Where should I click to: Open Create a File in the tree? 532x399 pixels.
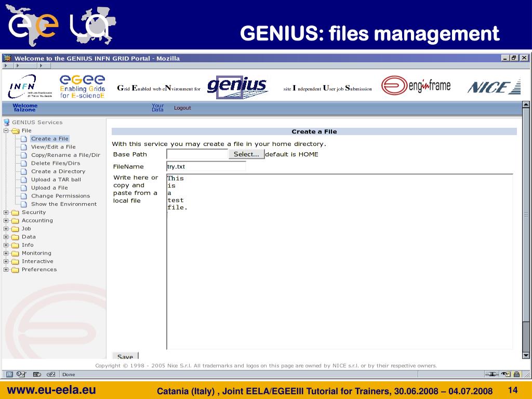50,139
